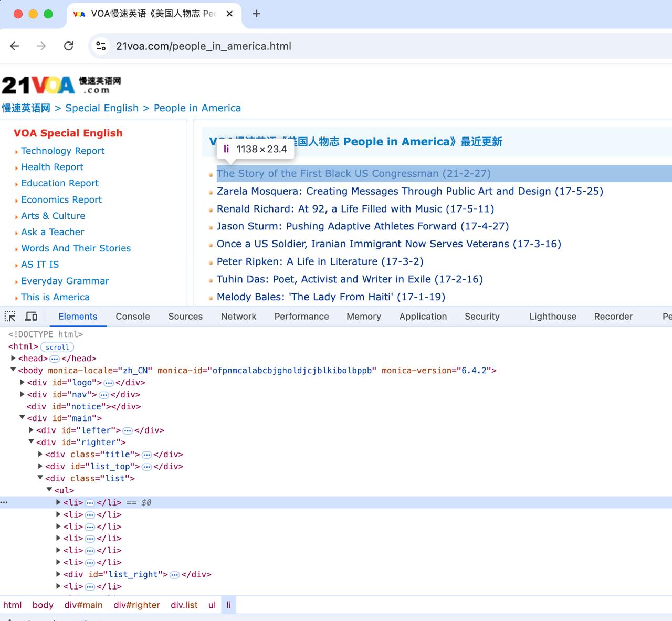Screen dimensions: 672x621
Task: Close the VOA tab
Action: [229, 14]
